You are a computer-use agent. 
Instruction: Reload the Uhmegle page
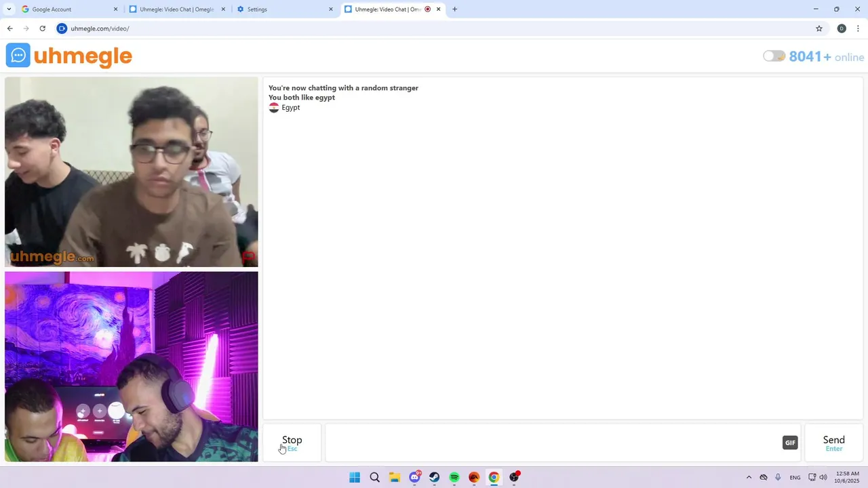tap(42, 28)
